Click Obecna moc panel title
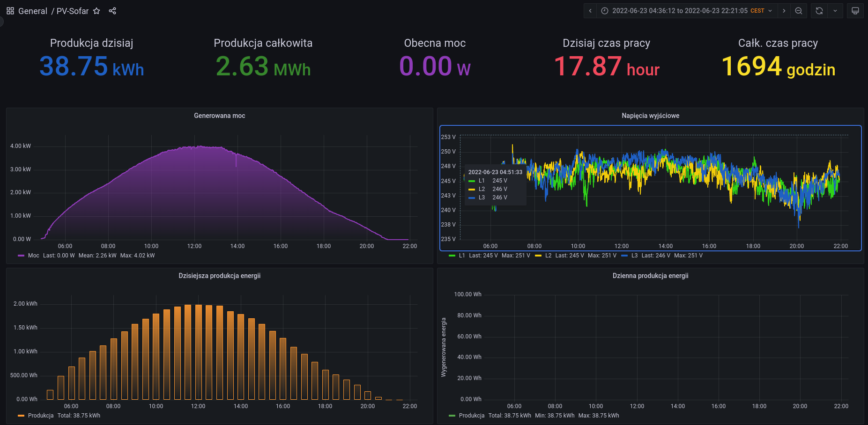868x425 pixels. pyautogui.click(x=435, y=43)
